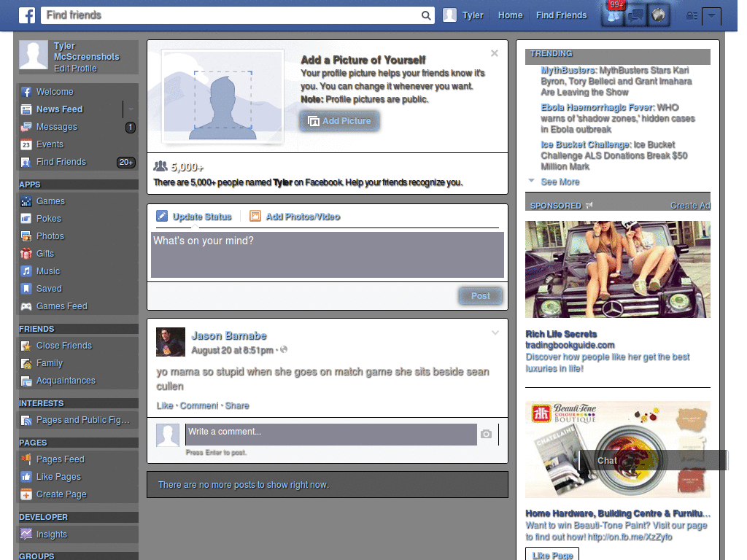Click the Games Feed controller icon
747x560 pixels.
pyautogui.click(x=26, y=307)
